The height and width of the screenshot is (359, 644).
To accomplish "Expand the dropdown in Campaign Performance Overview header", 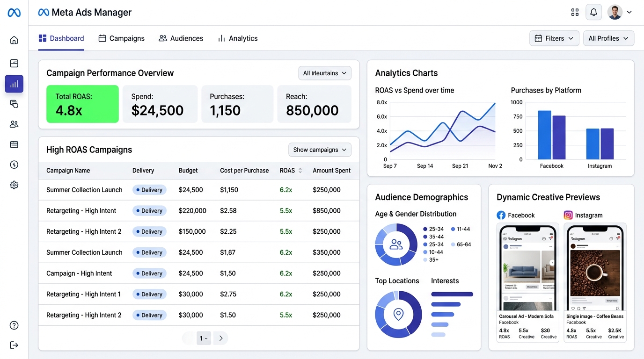I will click(325, 73).
